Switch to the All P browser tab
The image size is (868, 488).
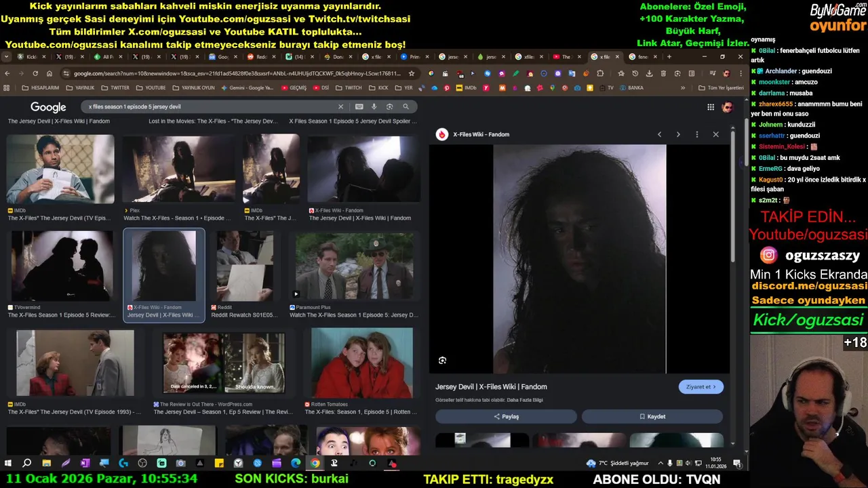tap(107, 57)
